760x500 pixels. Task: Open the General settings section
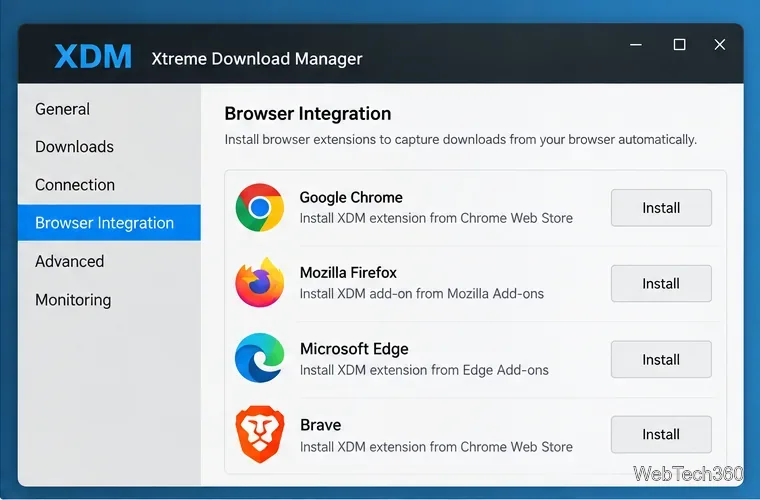(x=109, y=109)
